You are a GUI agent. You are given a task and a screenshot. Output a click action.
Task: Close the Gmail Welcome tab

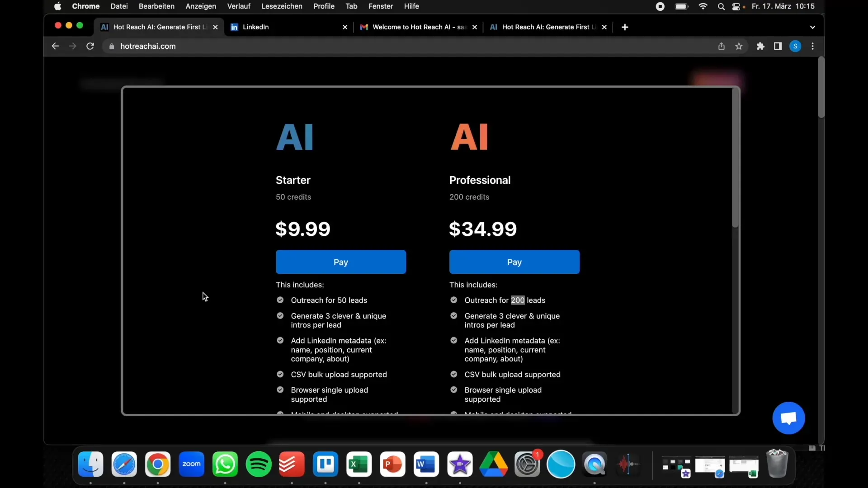coord(475,27)
